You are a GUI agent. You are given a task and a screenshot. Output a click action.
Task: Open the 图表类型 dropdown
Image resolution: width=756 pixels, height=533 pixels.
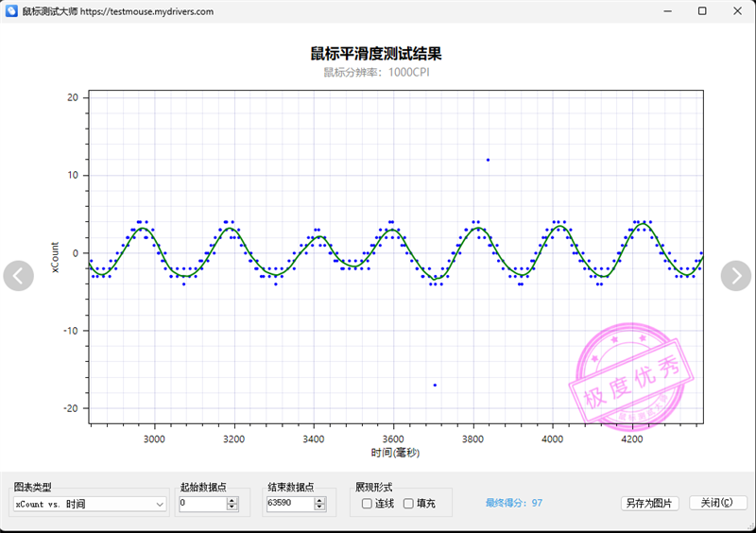(90, 505)
